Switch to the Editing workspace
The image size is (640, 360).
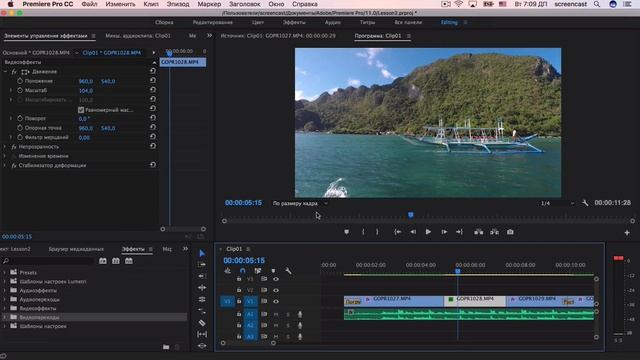[x=449, y=22]
